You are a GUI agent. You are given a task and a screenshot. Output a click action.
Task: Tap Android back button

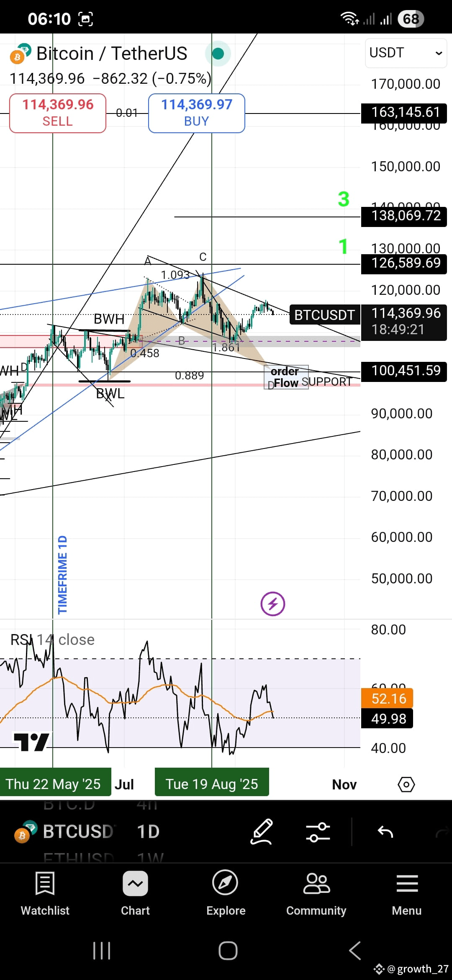(x=355, y=951)
